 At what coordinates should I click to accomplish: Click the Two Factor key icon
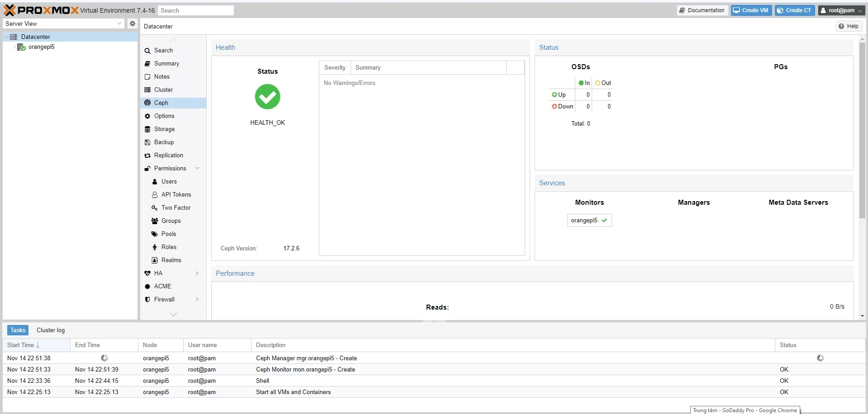(155, 208)
